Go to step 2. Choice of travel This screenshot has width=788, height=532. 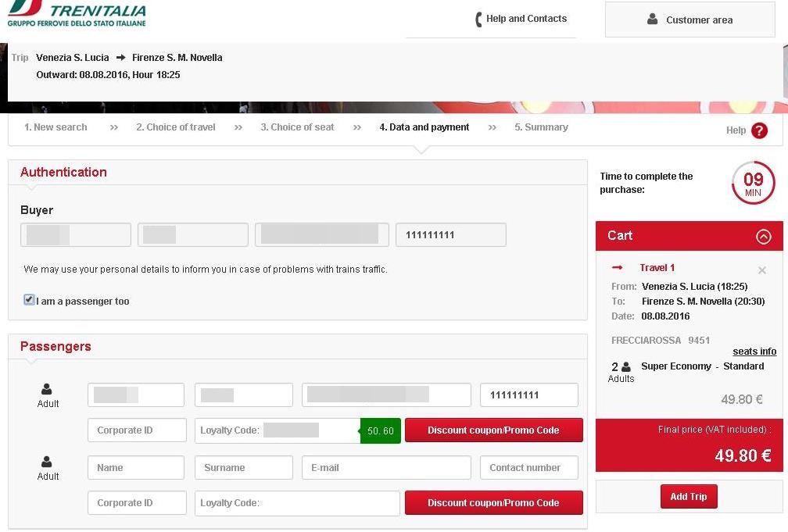(x=175, y=127)
